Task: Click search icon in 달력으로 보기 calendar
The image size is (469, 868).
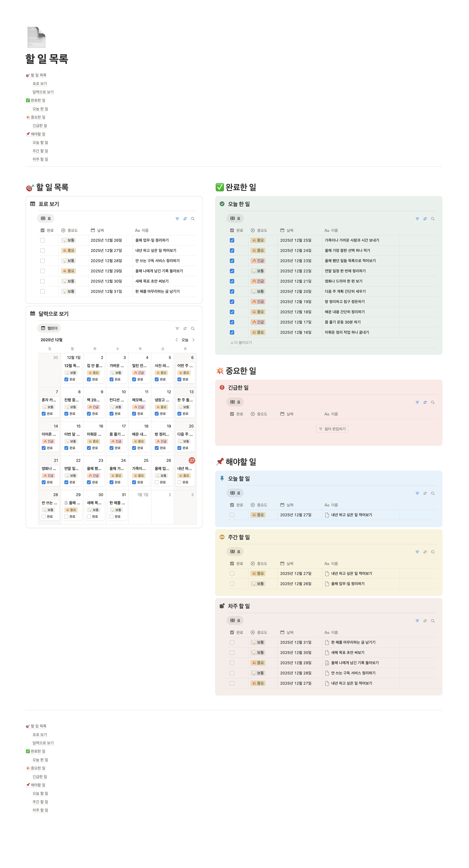Action: (193, 329)
